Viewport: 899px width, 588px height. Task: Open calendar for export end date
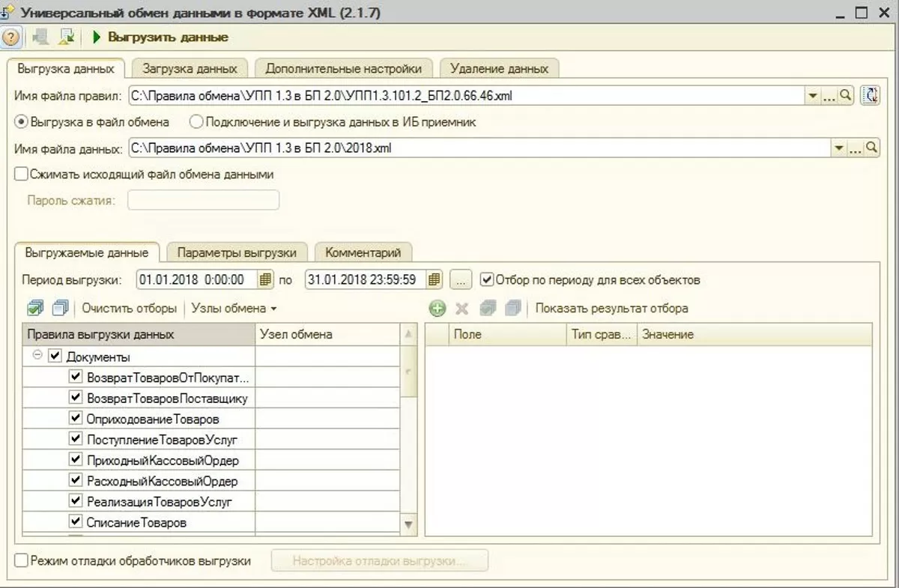tap(434, 280)
